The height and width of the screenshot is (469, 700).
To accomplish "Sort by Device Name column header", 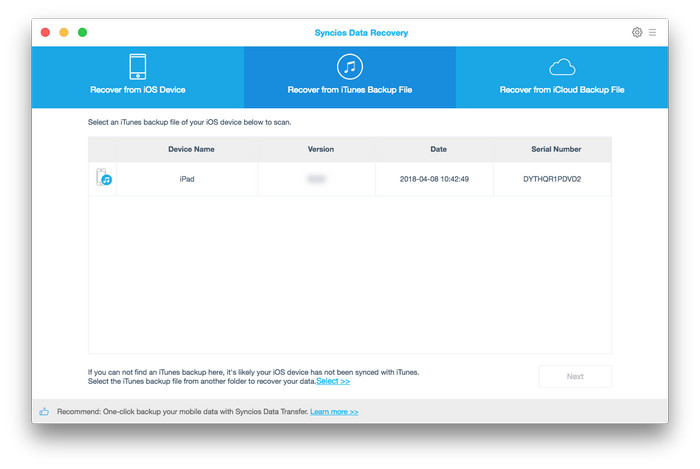I will pyautogui.click(x=191, y=149).
